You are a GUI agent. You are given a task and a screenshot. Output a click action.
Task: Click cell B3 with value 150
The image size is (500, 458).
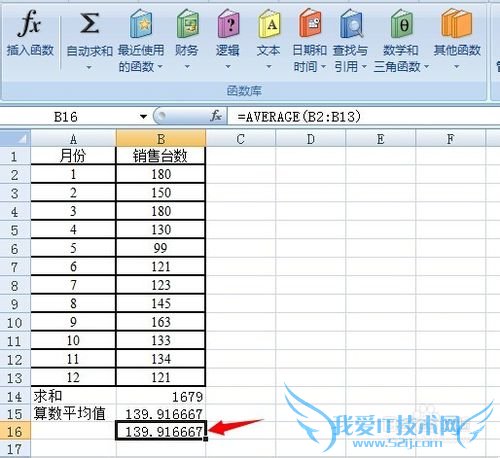(161, 193)
